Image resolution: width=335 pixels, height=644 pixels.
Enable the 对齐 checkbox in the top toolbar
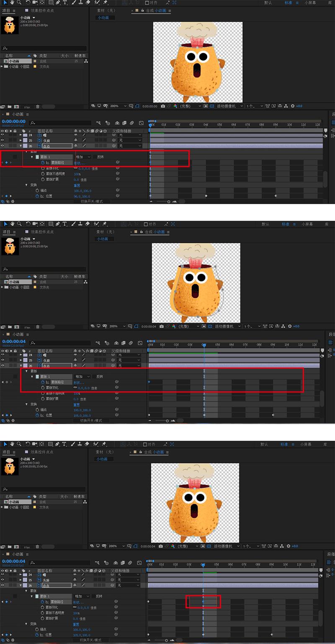[x=147, y=3]
